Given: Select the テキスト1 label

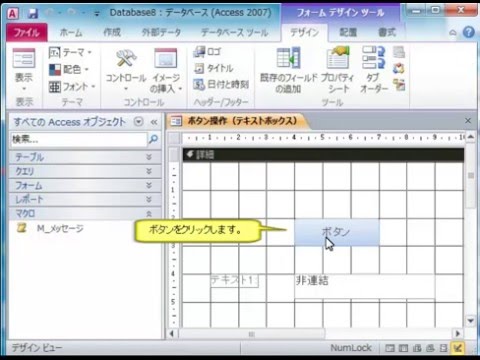Looking at the screenshot, I should click(x=234, y=281).
